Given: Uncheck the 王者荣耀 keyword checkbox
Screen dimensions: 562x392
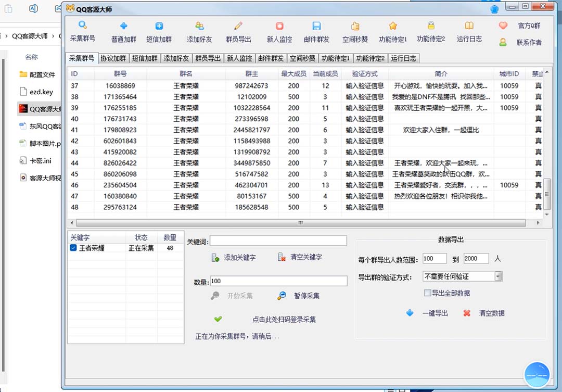Looking at the screenshot, I should click(x=72, y=248).
